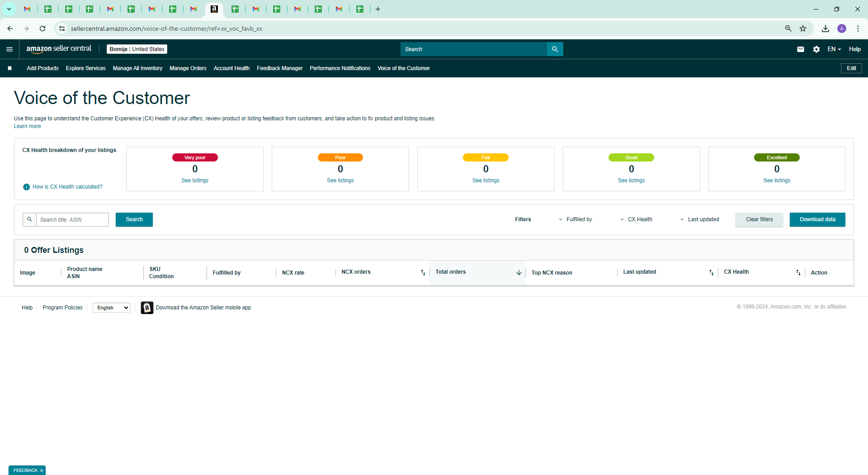Screen dimensions: 868x475
Task: Open the settings gear icon
Action: point(816,49)
